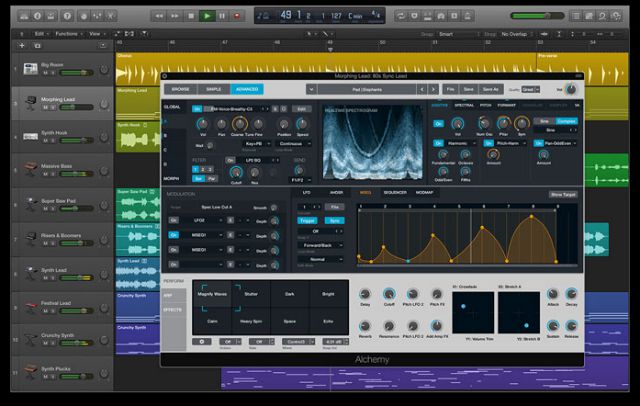Viewport: 640px width, 406px height.
Task: Click the Alchemy File button
Action: pos(451,89)
